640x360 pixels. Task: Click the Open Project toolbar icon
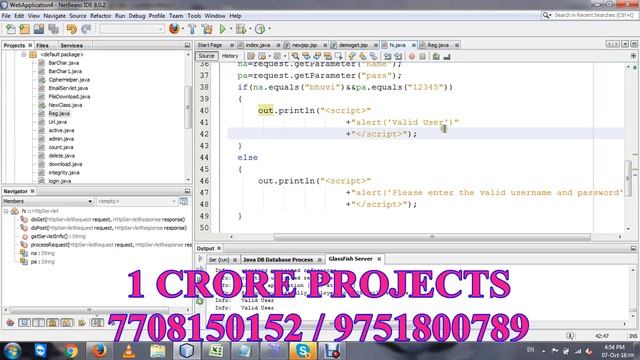(39, 29)
